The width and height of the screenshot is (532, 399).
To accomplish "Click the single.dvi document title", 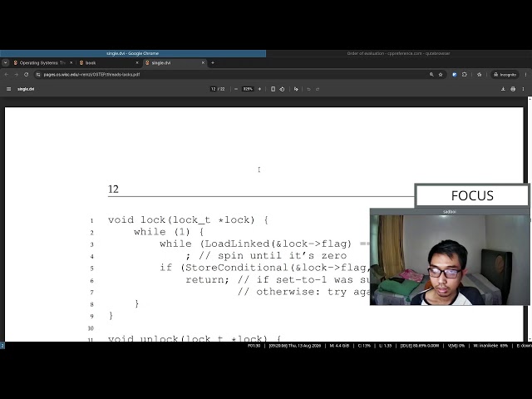I will pos(26,89).
